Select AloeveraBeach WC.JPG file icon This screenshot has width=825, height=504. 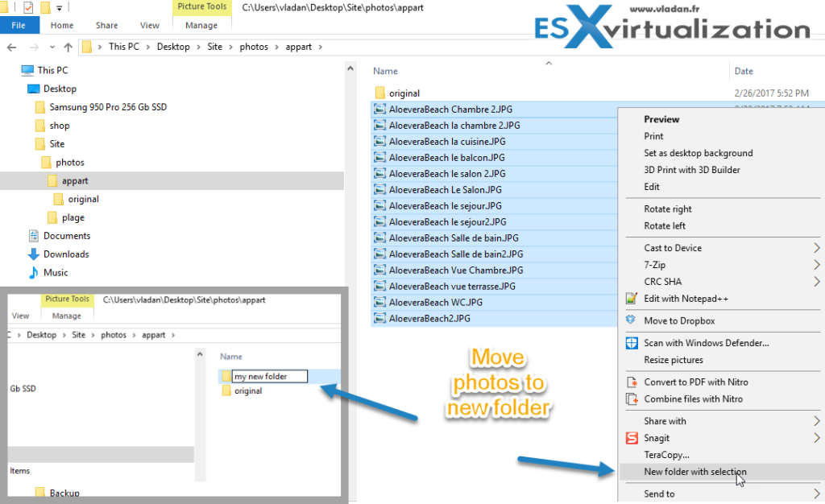click(x=379, y=302)
